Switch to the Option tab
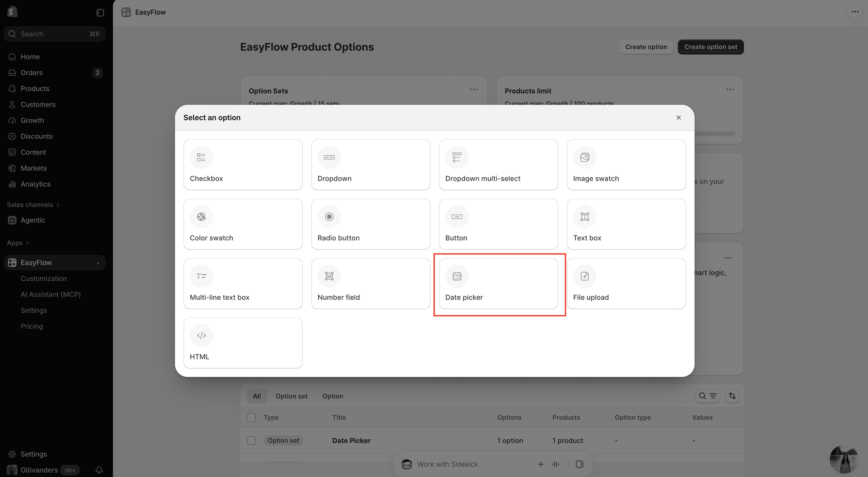This screenshot has width=868, height=477. click(x=333, y=396)
